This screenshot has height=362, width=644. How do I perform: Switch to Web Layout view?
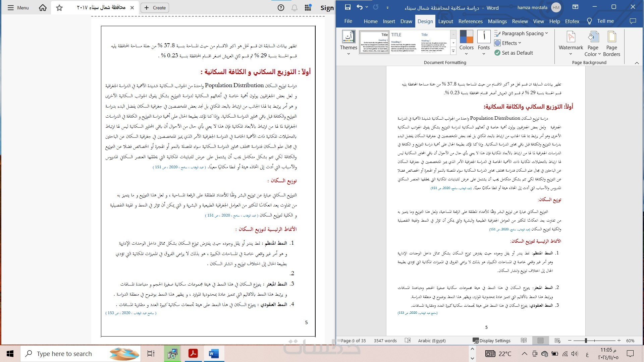click(x=557, y=341)
